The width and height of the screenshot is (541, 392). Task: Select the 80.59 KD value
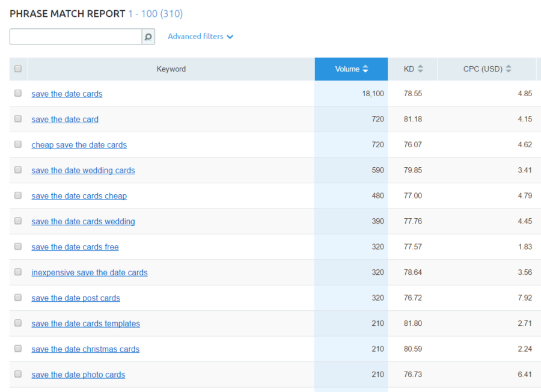413,349
